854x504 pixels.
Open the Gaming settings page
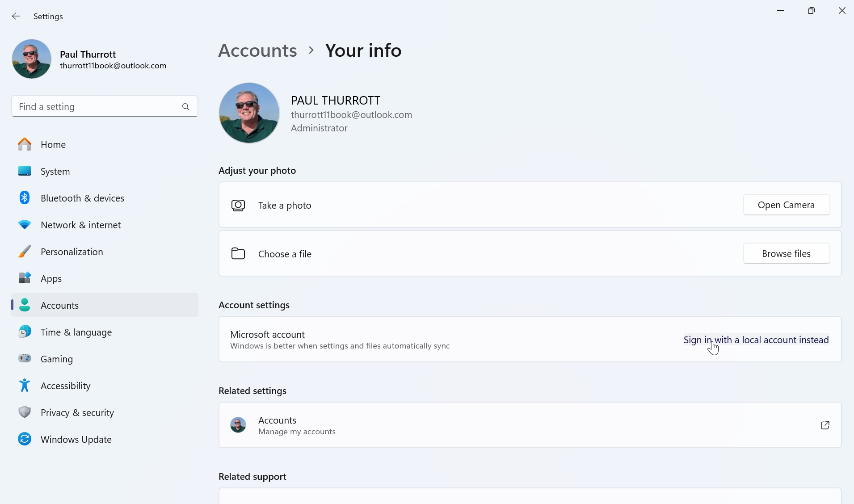[56, 359]
